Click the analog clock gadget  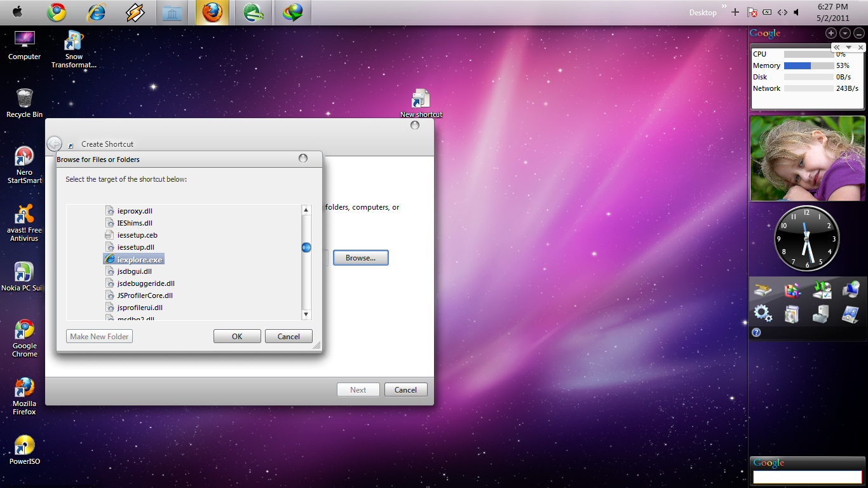(x=807, y=239)
